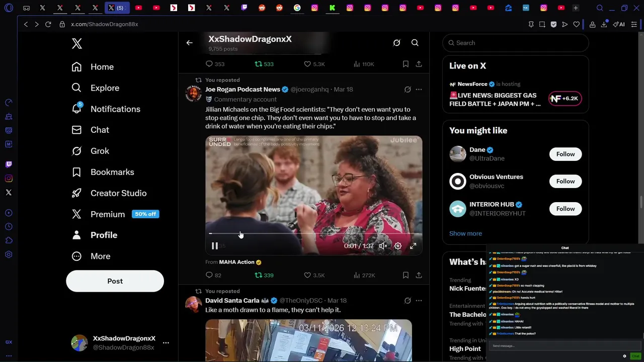Screen dimensions: 644x362
Task: Toggle like with 3.5K count
Action: pos(314,275)
